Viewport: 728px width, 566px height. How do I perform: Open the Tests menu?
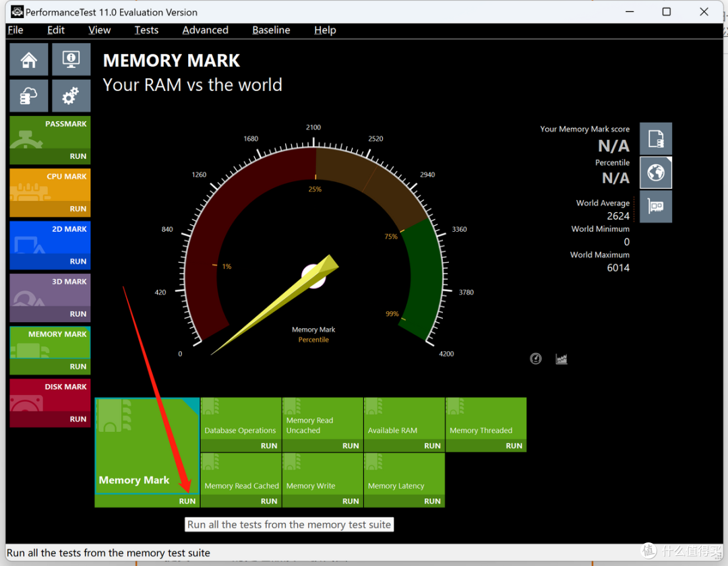(146, 30)
